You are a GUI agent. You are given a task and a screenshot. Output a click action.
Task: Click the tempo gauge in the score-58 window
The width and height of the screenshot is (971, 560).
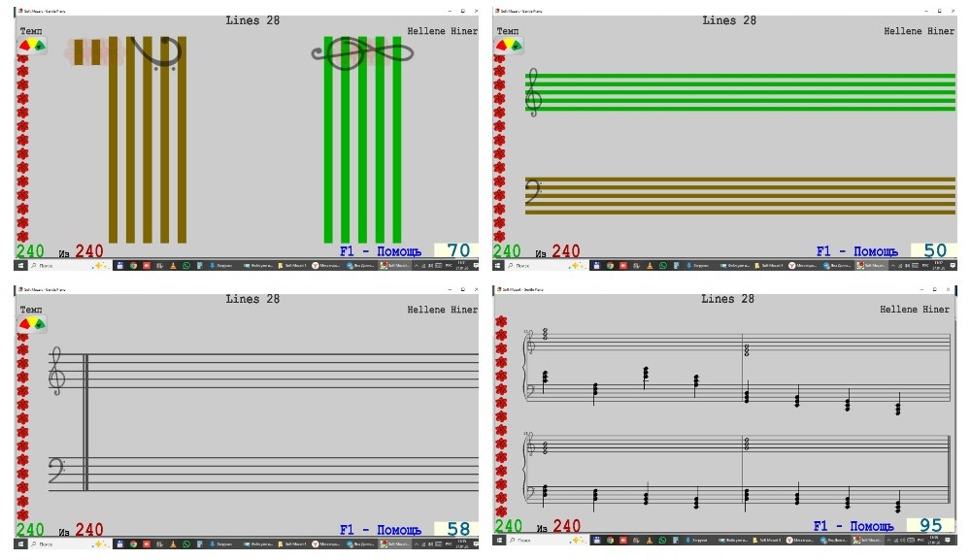31,323
